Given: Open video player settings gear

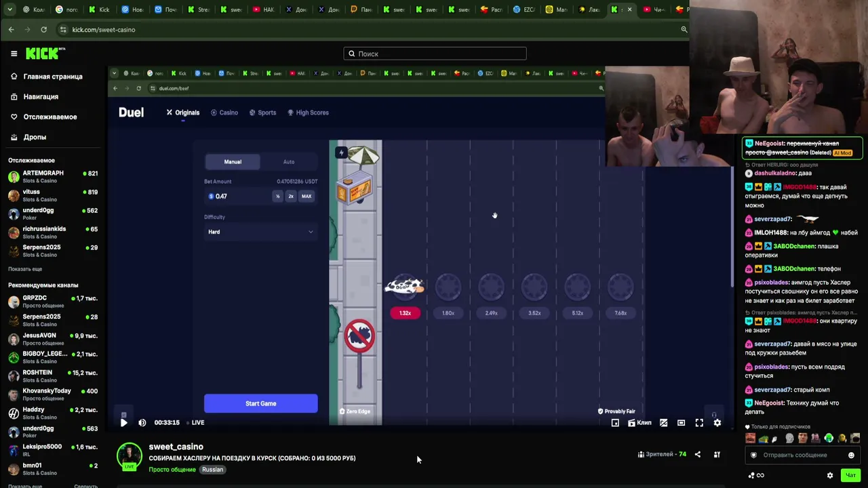Looking at the screenshot, I should pos(717,422).
